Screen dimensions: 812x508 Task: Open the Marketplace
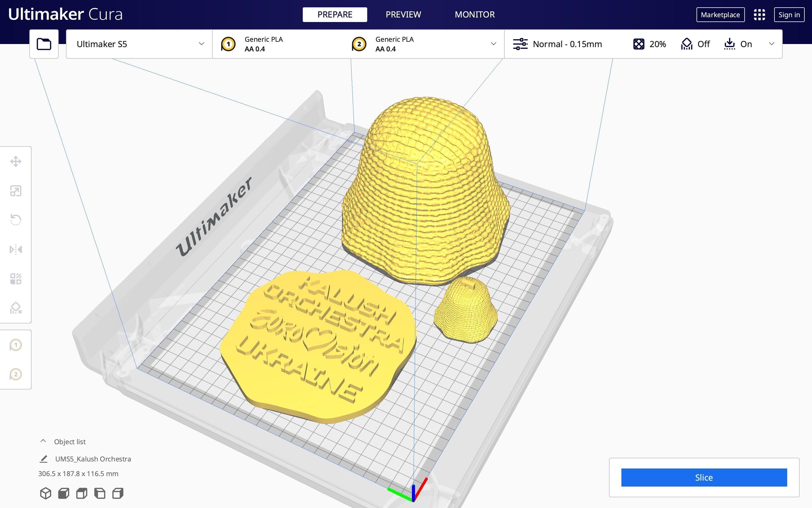[x=720, y=15]
